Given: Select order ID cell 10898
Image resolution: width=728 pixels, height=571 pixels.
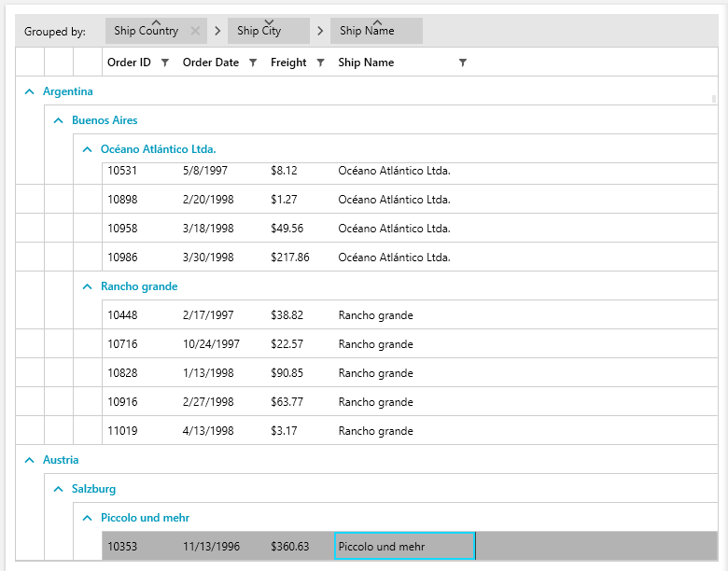Looking at the screenshot, I should click(122, 200).
